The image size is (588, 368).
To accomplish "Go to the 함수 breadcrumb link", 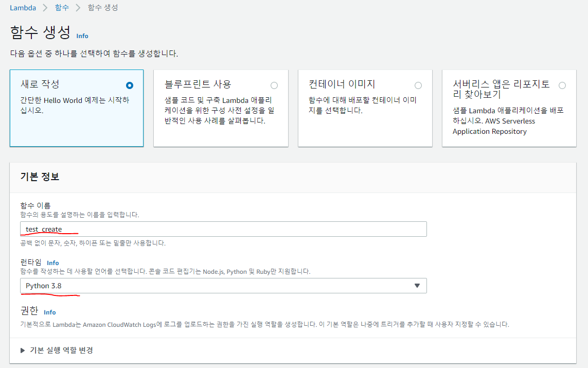I will (x=62, y=8).
